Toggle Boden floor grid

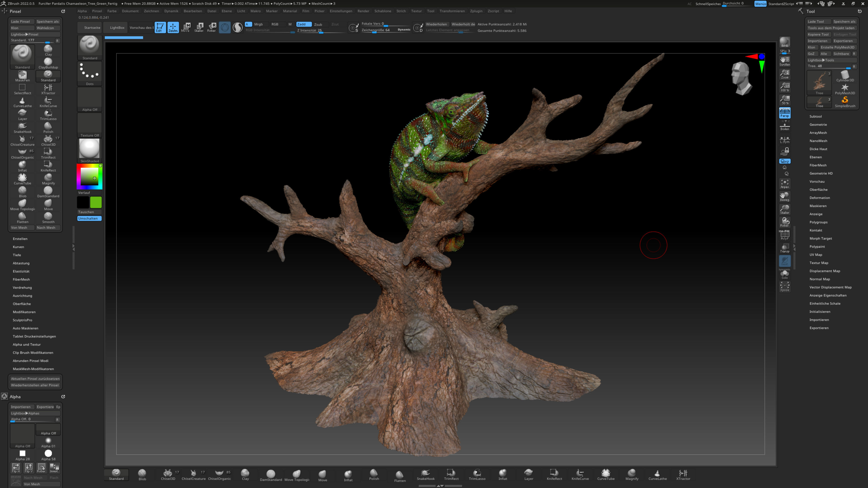785,126
